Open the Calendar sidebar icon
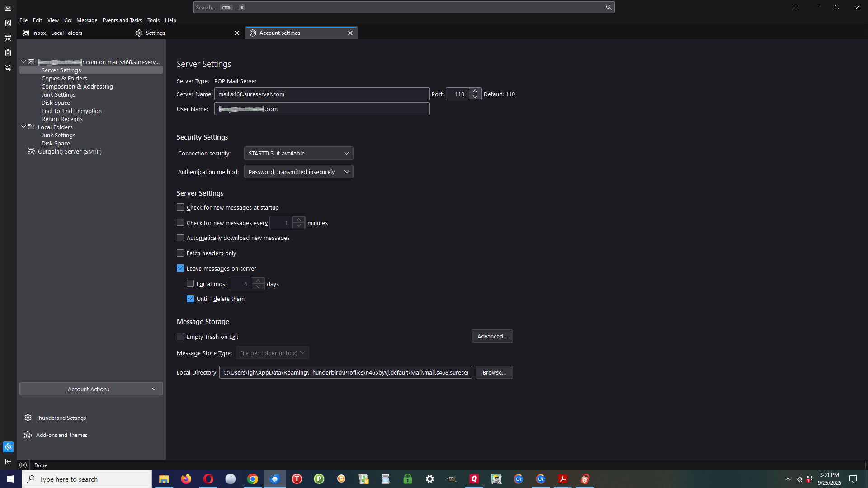Image resolution: width=868 pixels, height=488 pixels. coord(8,38)
